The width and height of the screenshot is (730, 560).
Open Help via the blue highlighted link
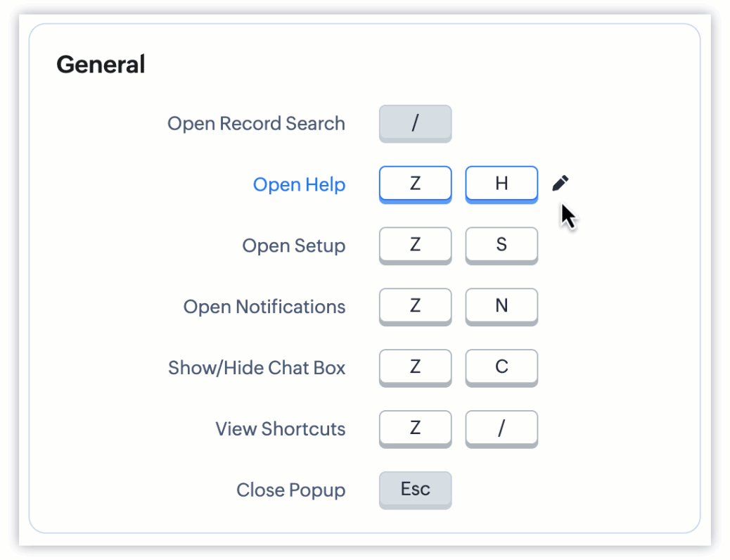[x=299, y=184]
